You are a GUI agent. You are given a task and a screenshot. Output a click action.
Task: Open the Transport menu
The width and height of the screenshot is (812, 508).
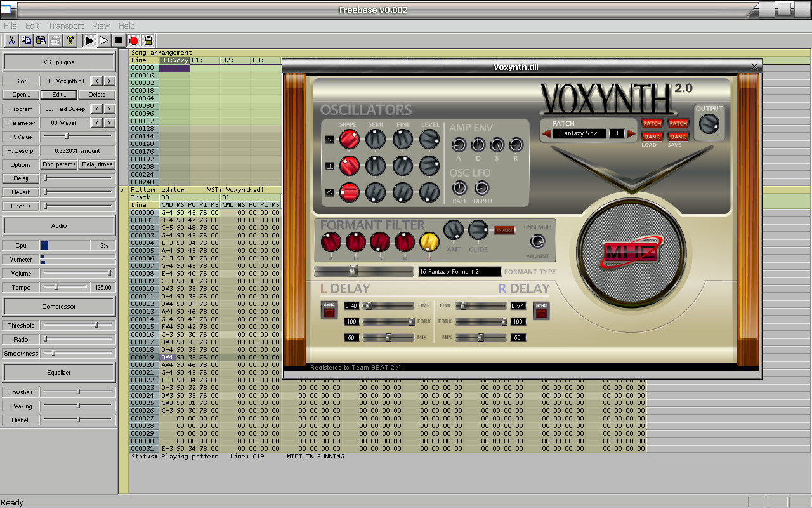click(66, 25)
